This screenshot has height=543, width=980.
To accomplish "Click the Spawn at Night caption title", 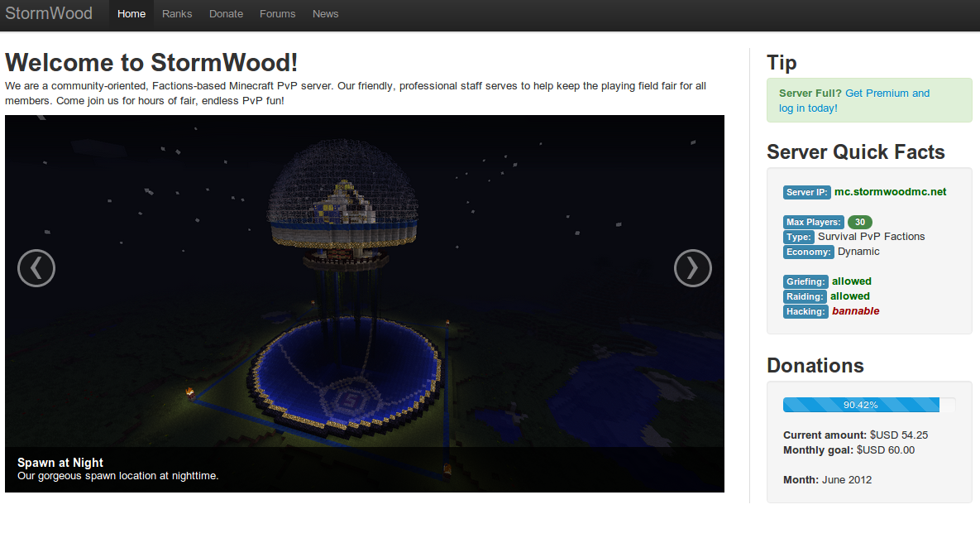I will pyautogui.click(x=60, y=463).
